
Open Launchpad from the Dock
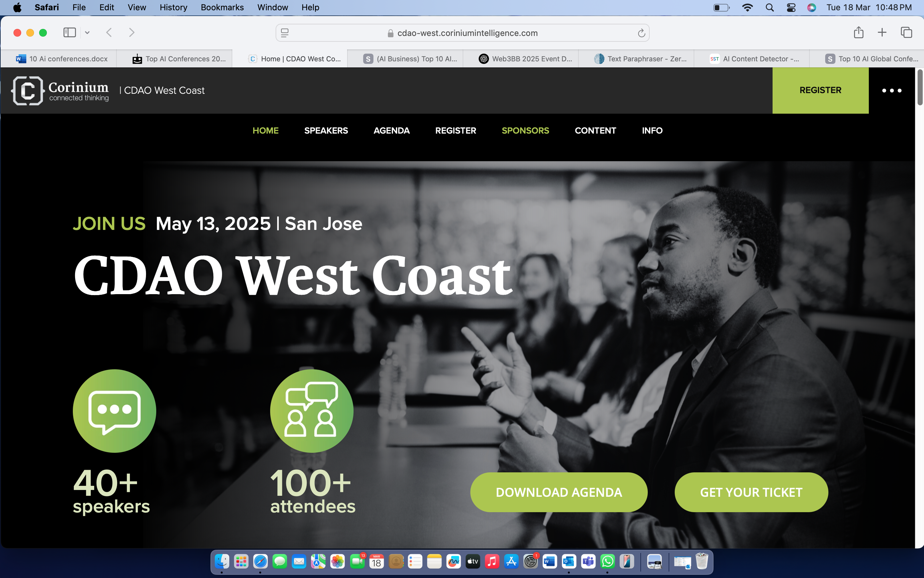[241, 562]
